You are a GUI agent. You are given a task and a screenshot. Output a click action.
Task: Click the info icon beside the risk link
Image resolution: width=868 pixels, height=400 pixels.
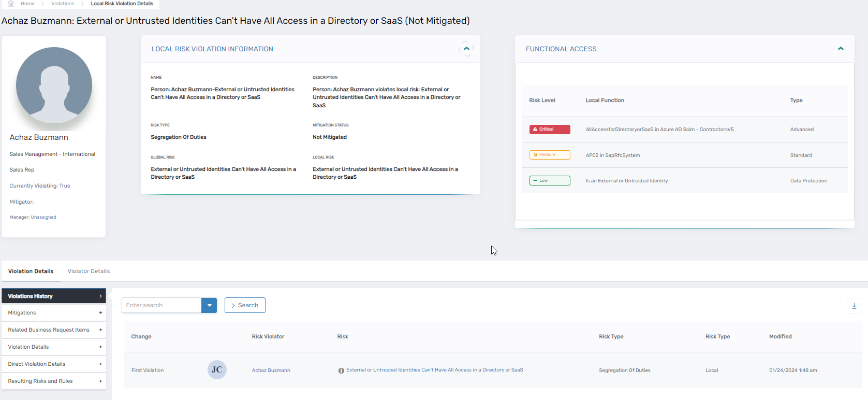pos(341,370)
